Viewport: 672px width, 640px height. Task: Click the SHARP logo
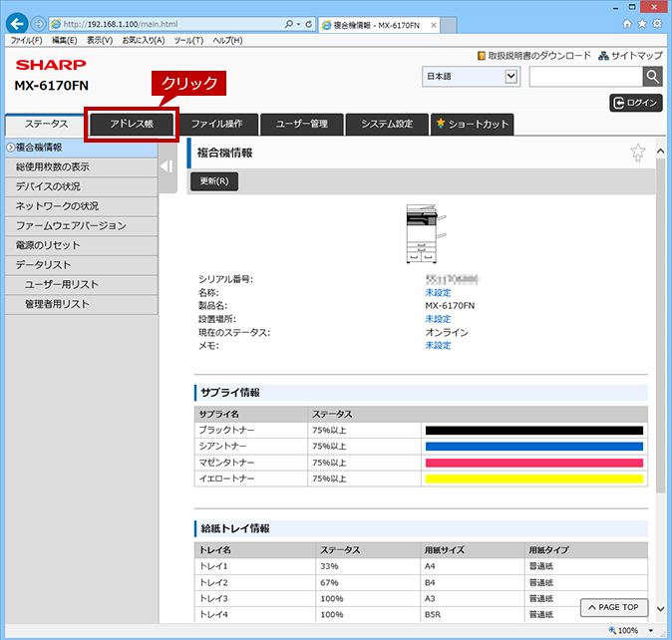click(51, 65)
